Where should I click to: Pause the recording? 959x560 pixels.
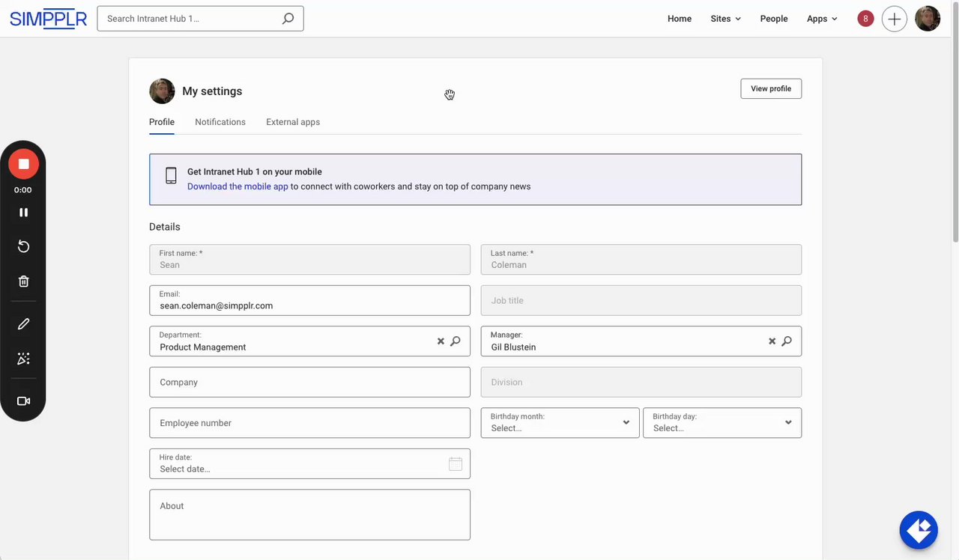click(x=23, y=213)
